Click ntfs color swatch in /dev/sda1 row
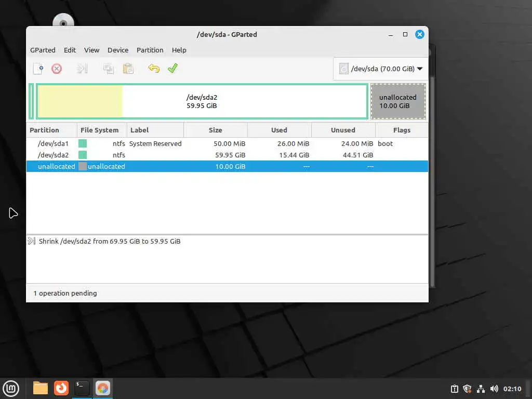 [x=83, y=143]
